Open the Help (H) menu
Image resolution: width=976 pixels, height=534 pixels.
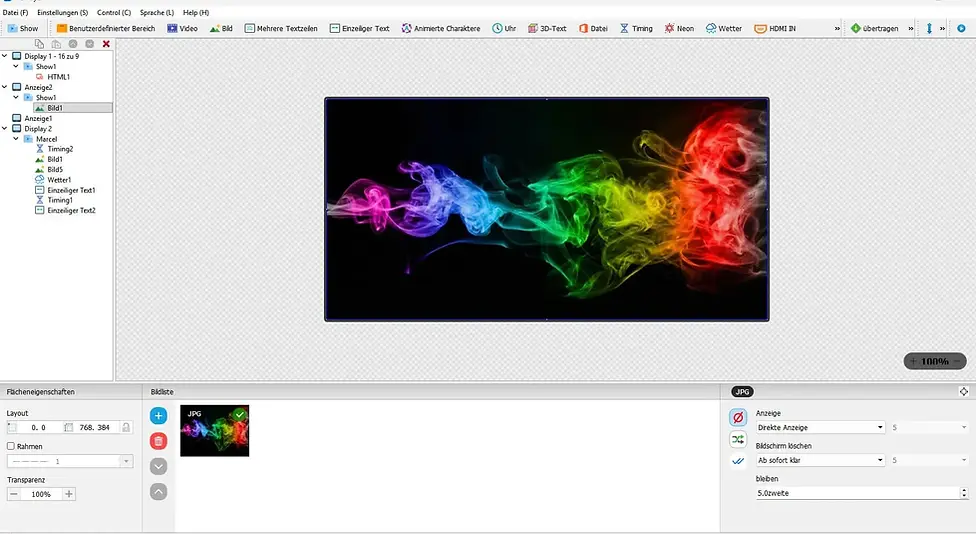[196, 12]
